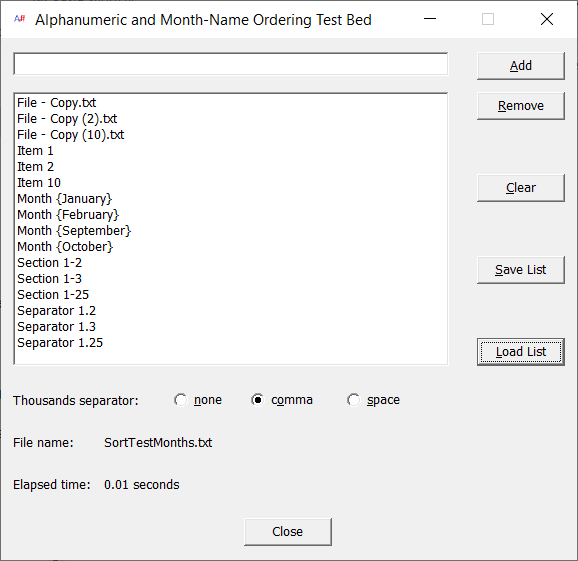
Task: Close the window with the title bar X
Action: pos(547,19)
